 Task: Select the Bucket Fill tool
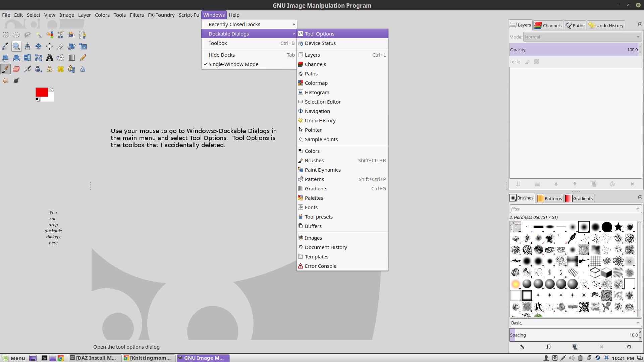[60, 58]
